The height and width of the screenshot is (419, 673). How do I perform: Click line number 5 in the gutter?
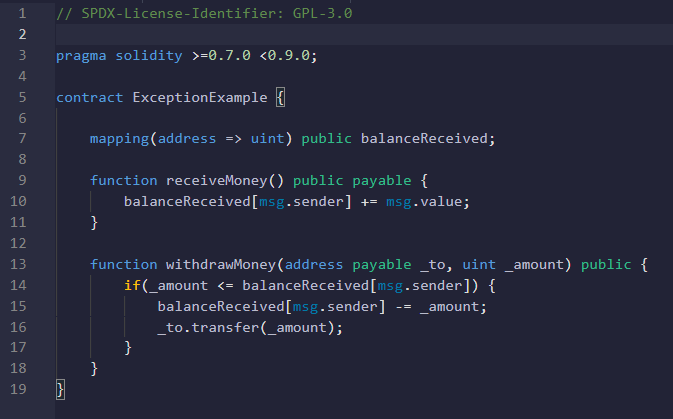(22, 97)
